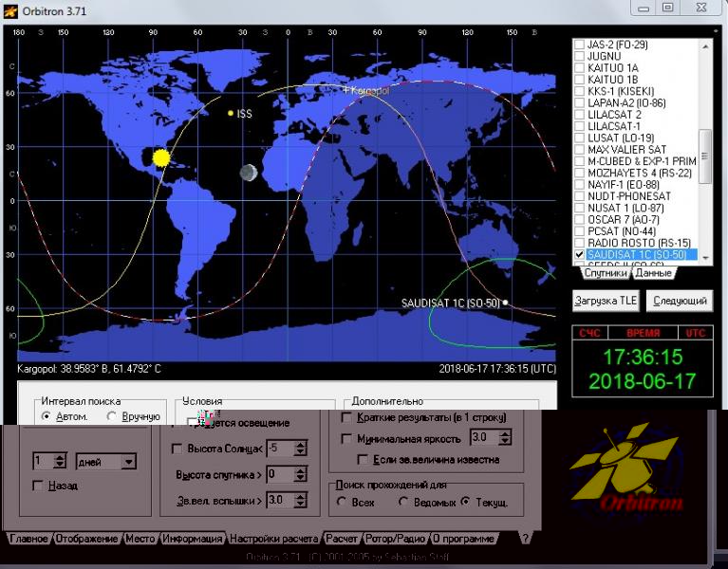Click the Moon icon on the map

pyautogui.click(x=249, y=172)
